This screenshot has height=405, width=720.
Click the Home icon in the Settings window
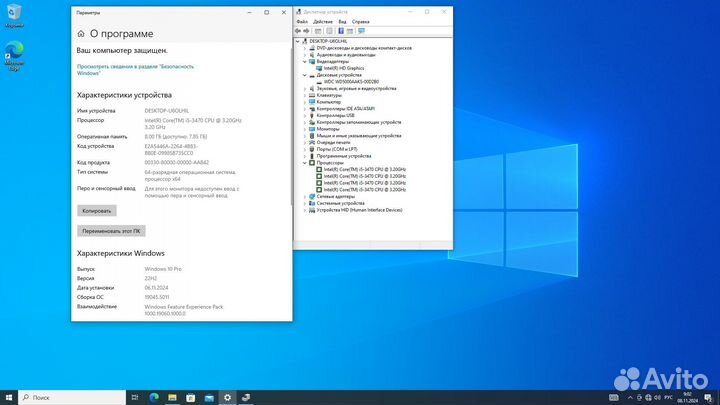tap(81, 34)
